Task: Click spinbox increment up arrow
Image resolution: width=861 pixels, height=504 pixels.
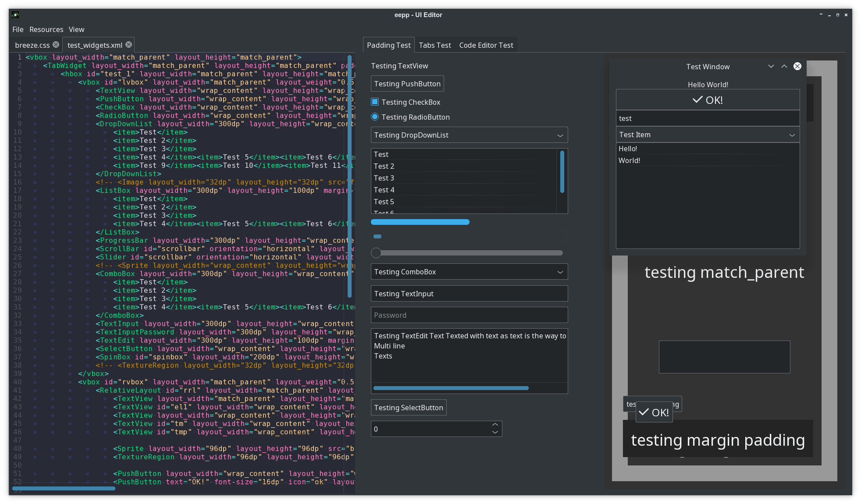Action: tap(495, 425)
